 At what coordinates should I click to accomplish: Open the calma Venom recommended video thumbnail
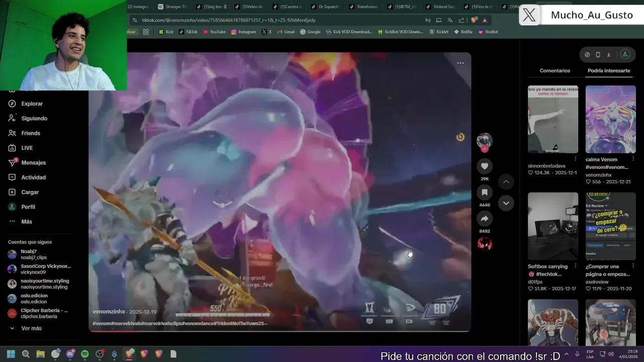coord(611,119)
